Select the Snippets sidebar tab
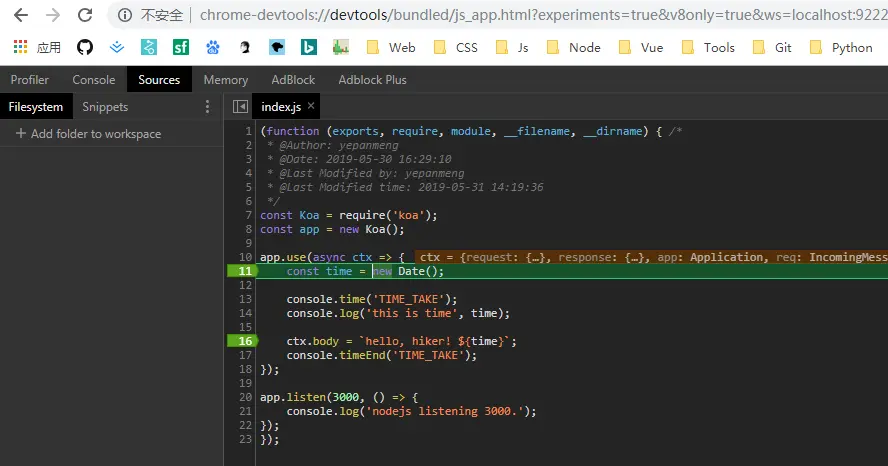This screenshot has width=888, height=466. coord(105,106)
